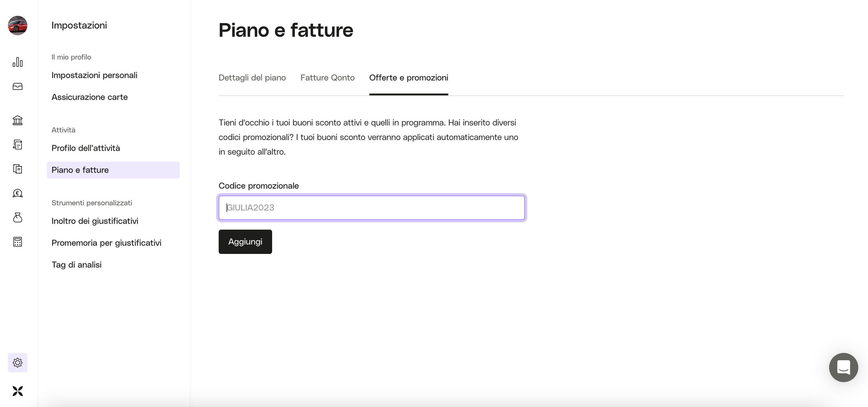The image size is (868, 407).
Task: Click the invoice document icon in sidebar
Action: (x=18, y=145)
